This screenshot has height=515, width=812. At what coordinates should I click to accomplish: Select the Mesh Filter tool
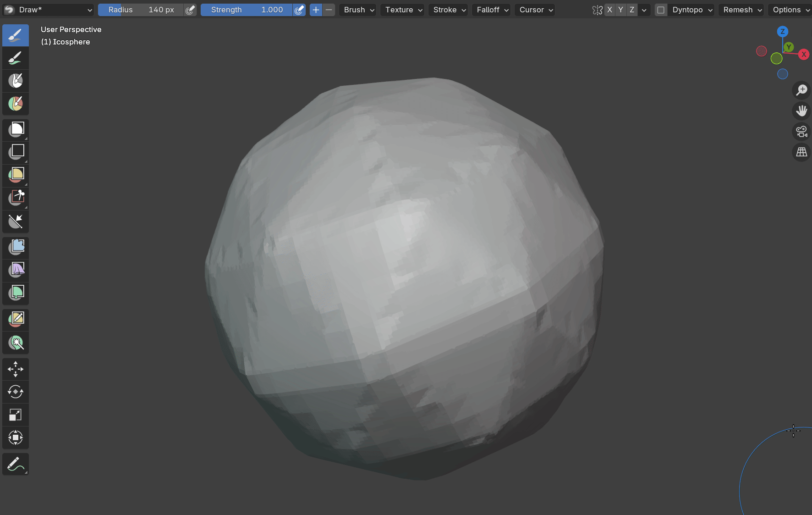[16, 248]
